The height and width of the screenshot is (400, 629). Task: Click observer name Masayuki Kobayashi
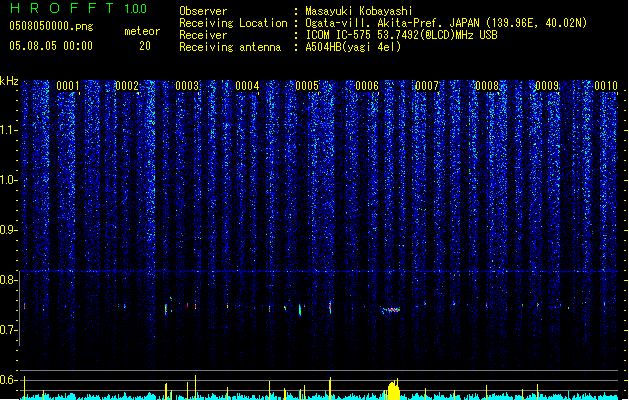[x=359, y=11]
